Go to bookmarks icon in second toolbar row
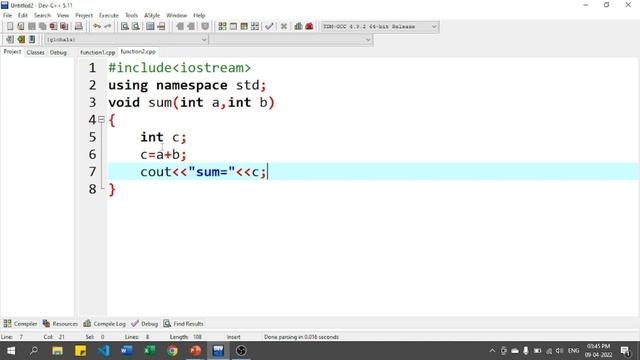The width and height of the screenshot is (640, 360). (x=32, y=40)
